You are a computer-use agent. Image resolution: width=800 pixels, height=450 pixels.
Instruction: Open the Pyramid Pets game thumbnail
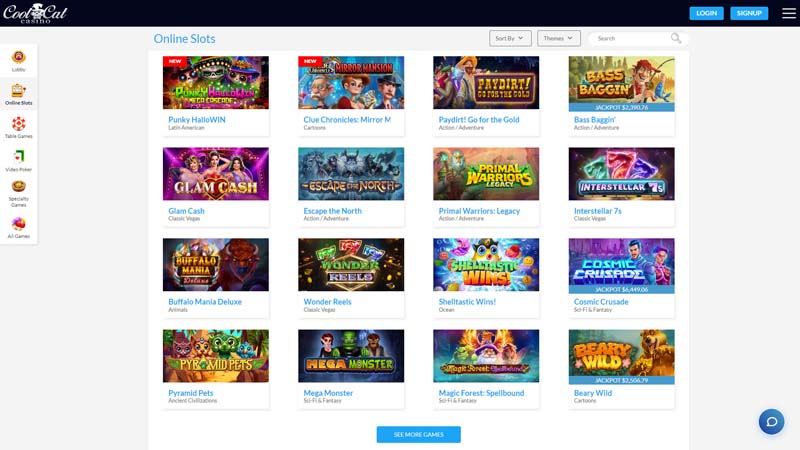click(216, 356)
